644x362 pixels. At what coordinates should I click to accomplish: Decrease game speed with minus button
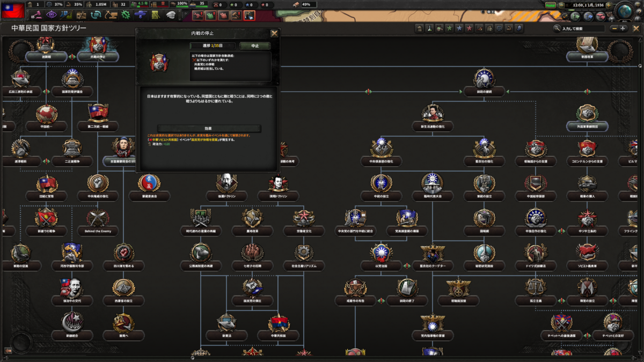(x=561, y=5)
